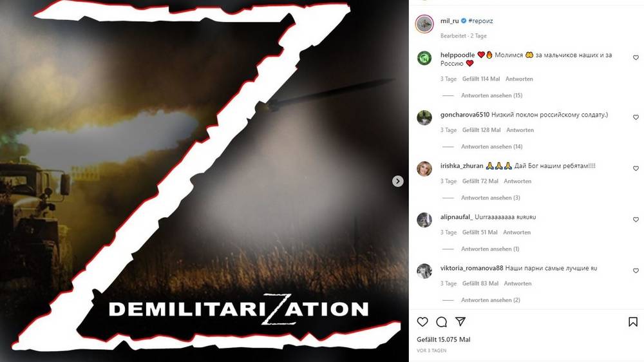Open the viktoria_romanova88 username
Viewport: 644px width, 362px height.
pos(471,269)
